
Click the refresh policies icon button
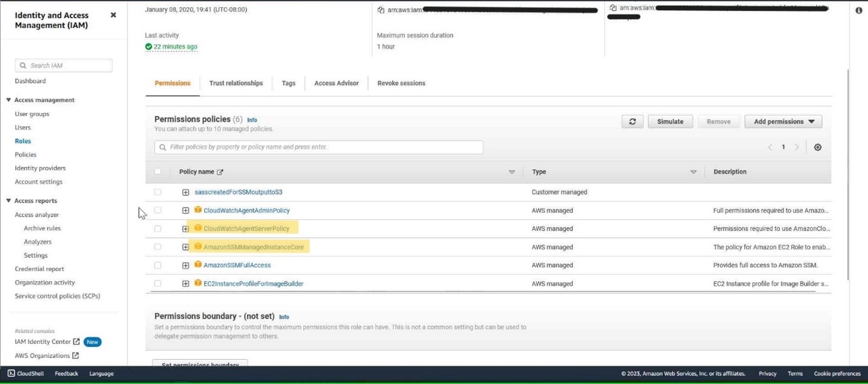[632, 121]
